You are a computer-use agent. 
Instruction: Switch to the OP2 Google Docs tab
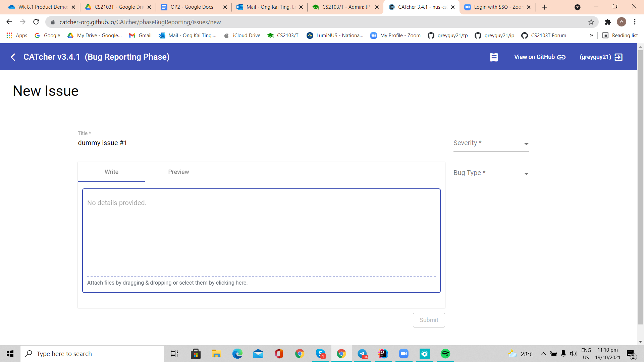coord(192,7)
